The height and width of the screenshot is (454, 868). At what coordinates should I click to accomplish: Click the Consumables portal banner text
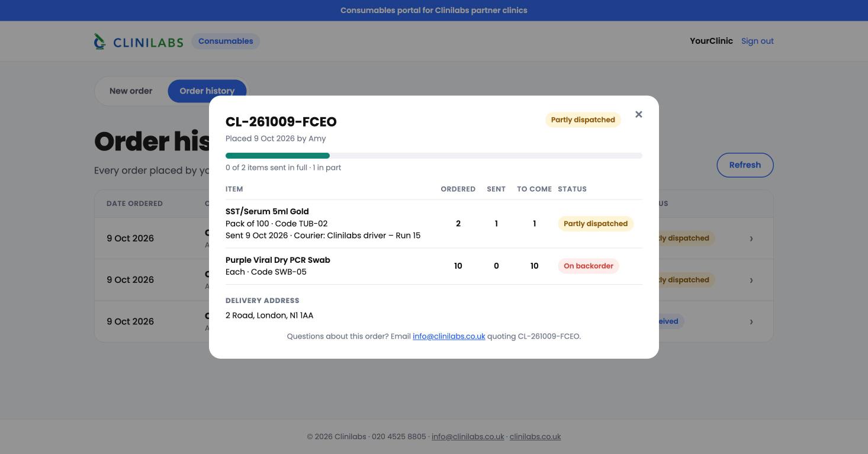[x=434, y=11]
